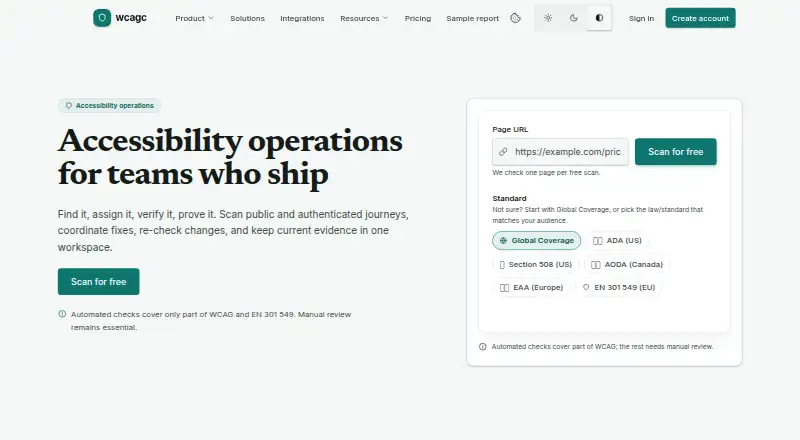Focus the Page URL input field
800x440 pixels.
(x=560, y=152)
